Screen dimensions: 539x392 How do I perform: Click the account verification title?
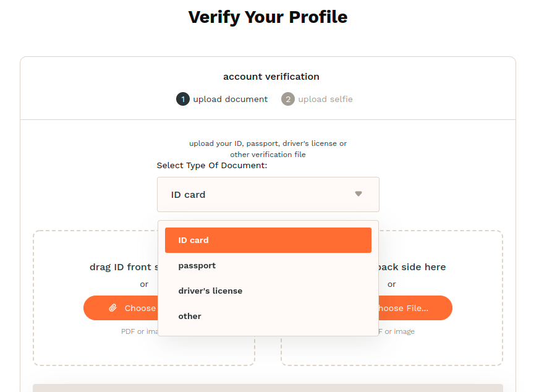click(271, 76)
